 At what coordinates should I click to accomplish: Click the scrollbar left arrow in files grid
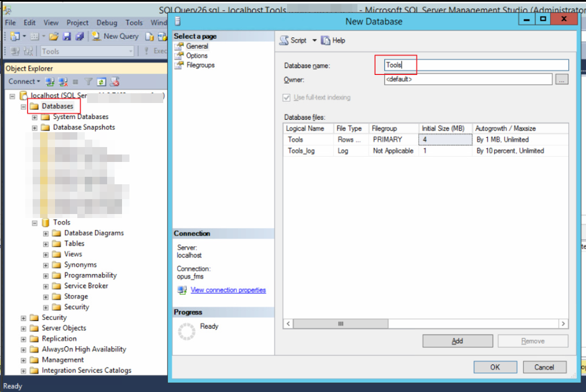point(288,324)
